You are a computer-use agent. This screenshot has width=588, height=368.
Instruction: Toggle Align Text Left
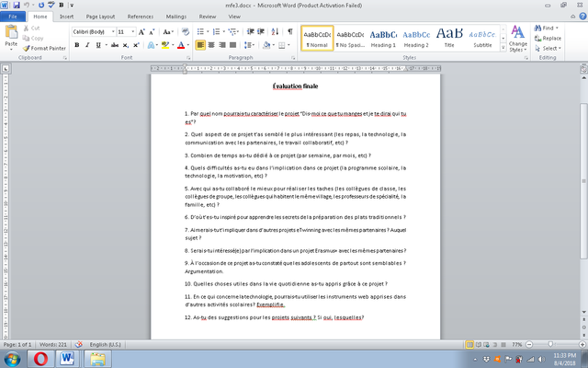click(200, 45)
